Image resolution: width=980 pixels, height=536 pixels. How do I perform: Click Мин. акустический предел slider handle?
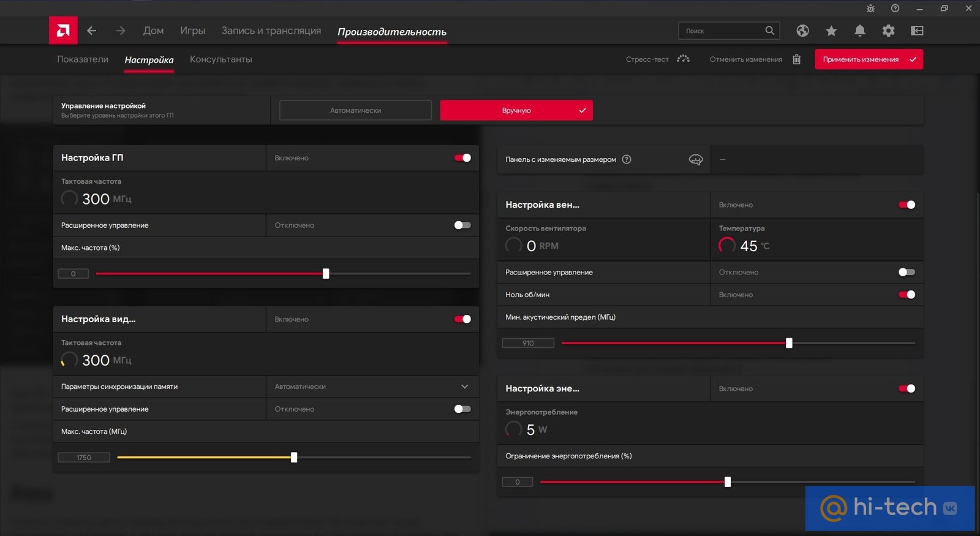tap(789, 343)
